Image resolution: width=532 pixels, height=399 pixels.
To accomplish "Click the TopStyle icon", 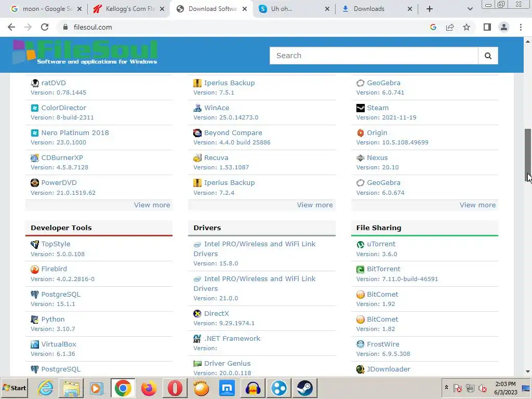I will coord(35,244).
